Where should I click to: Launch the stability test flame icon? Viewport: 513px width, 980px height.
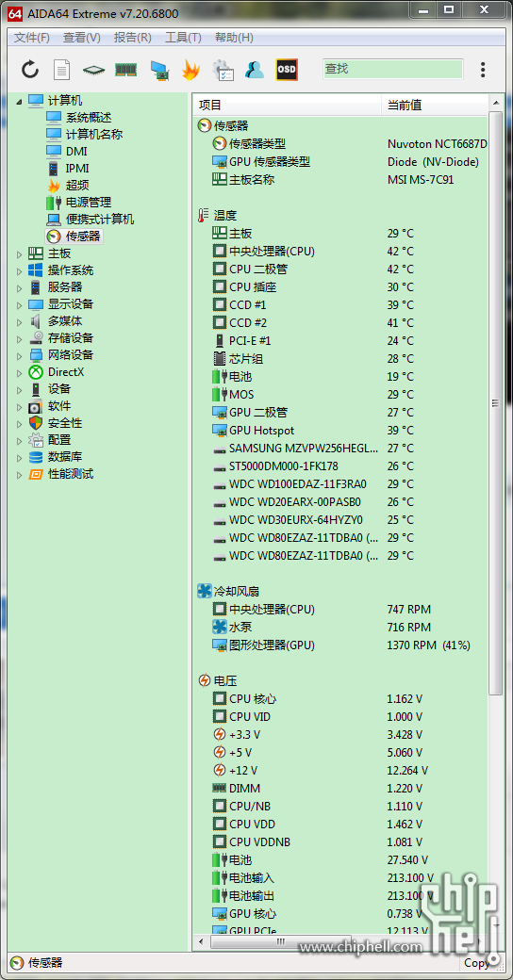(190, 70)
